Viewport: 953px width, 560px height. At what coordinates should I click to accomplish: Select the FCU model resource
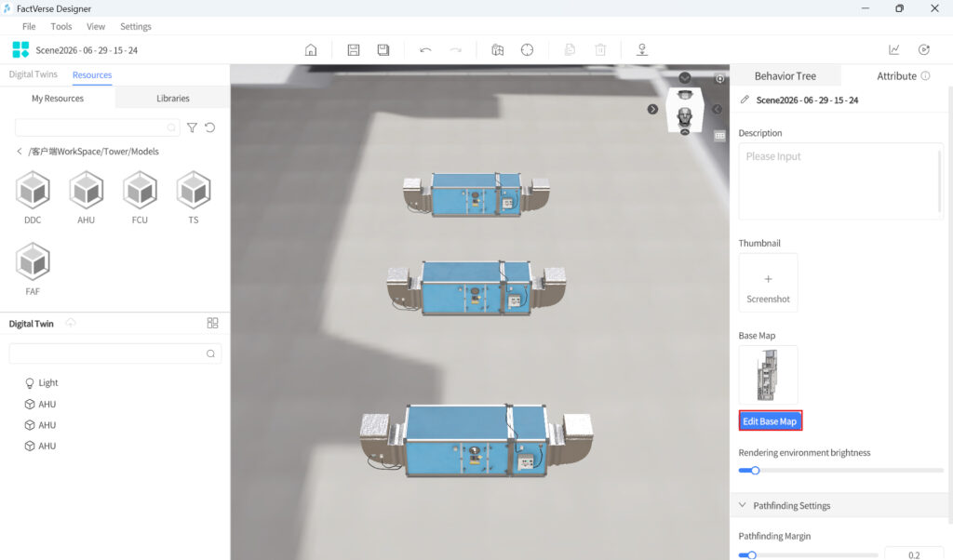pyautogui.click(x=140, y=197)
